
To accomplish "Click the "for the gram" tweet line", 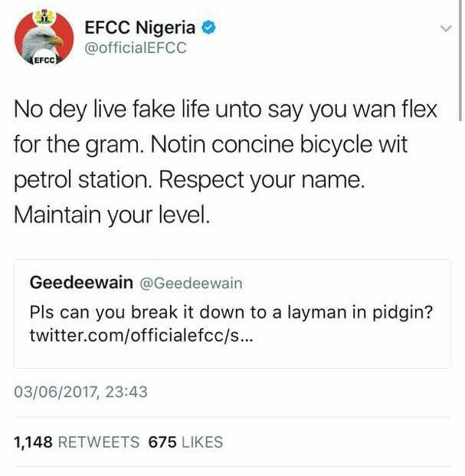I will pos(211,146).
